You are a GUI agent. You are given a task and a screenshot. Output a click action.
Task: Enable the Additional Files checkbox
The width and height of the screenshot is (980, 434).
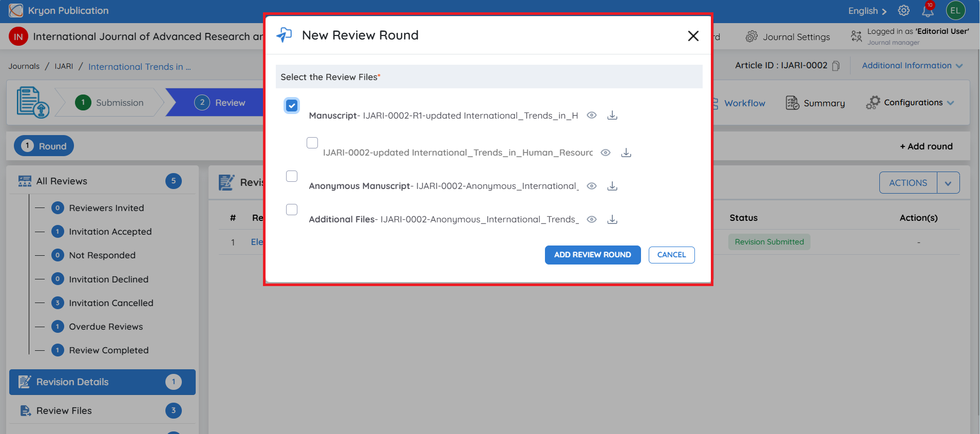(x=292, y=210)
